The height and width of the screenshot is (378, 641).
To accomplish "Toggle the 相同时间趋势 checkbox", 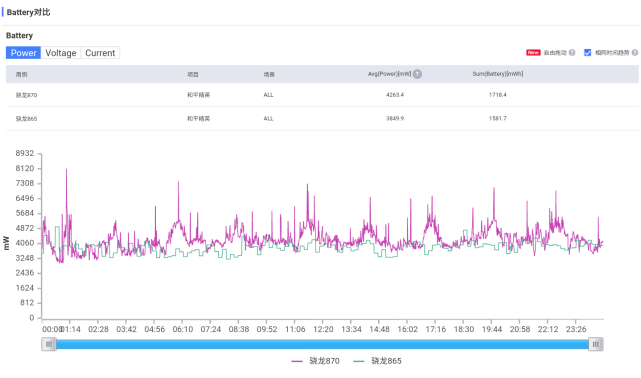I will (x=587, y=52).
